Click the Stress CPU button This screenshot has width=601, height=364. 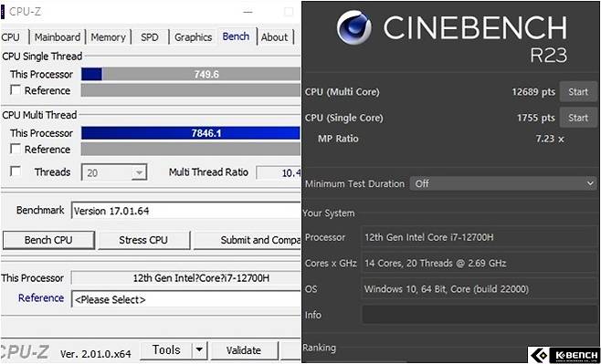click(143, 240)
